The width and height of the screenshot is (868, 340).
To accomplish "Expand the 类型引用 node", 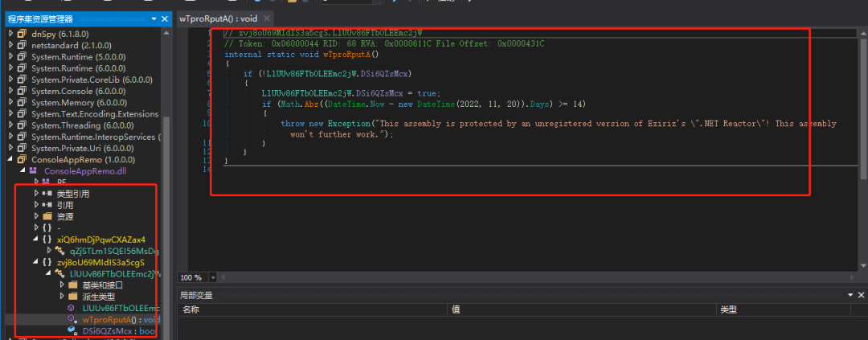I will coord(36,194).
